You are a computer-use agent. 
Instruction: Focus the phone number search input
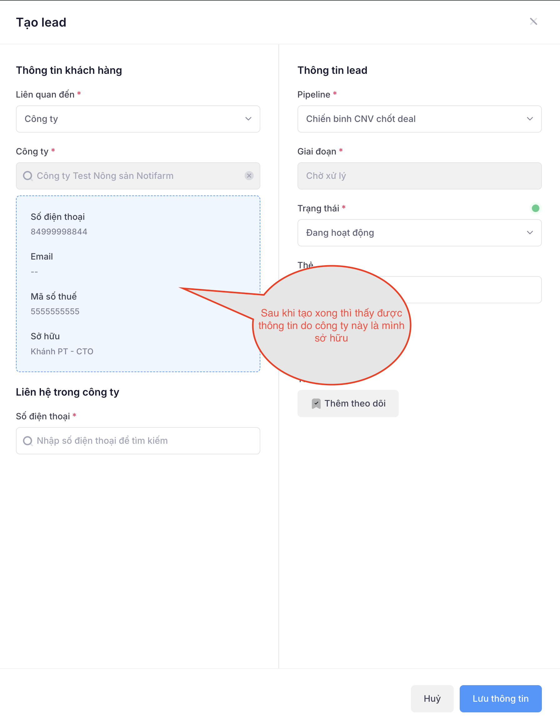coord(143,441)
